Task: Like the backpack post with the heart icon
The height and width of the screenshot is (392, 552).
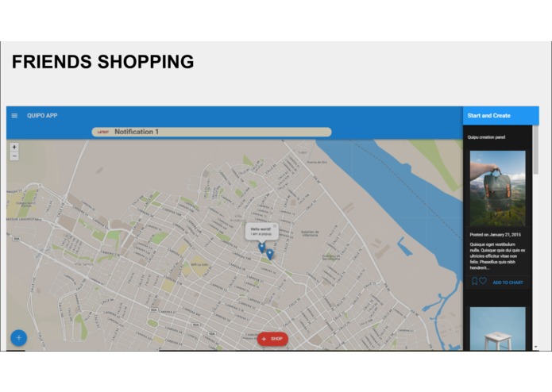Action: coord(483,281)
